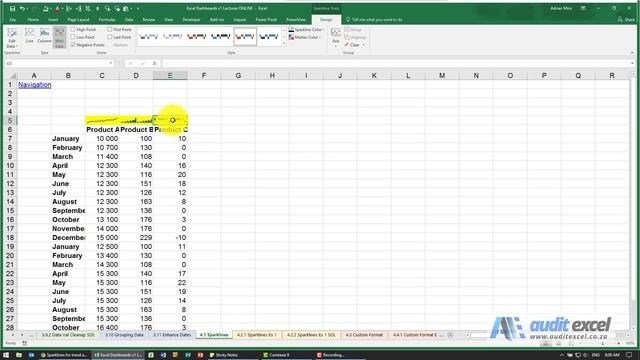
Task: Select the row 5 header
Action: tap(10, 120)
